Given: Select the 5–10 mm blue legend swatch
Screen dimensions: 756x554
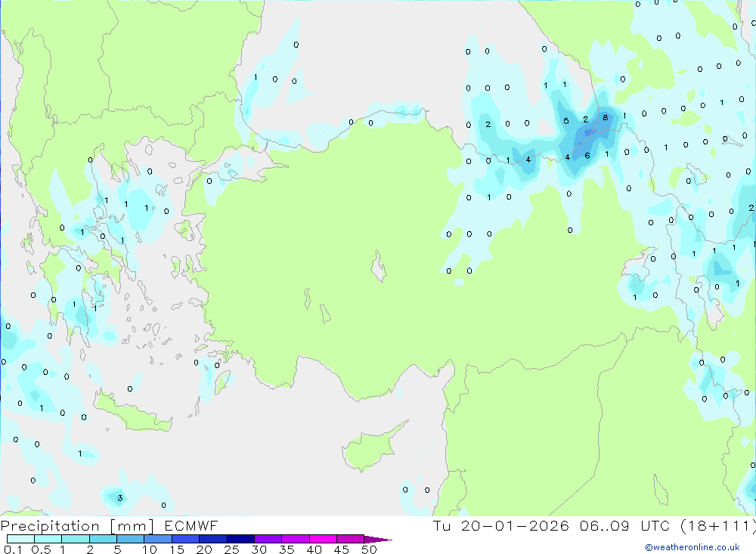Looking at the screenshot, I should [130, 539].
